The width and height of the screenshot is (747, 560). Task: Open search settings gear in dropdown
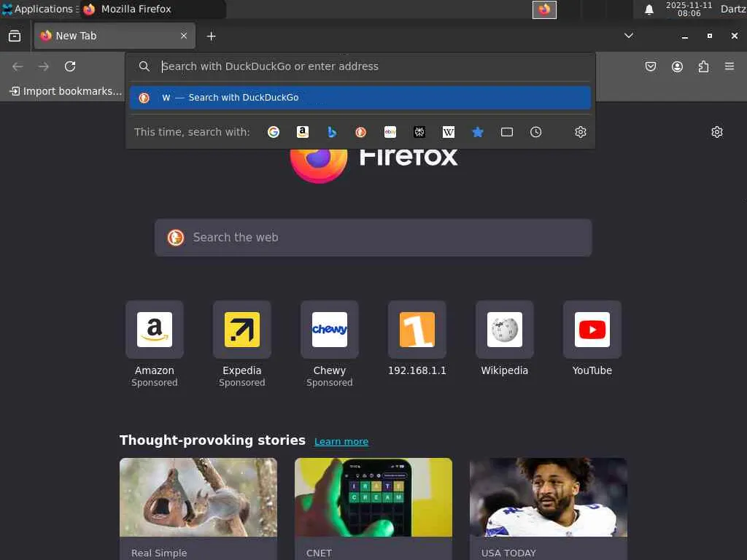point(580,132)
